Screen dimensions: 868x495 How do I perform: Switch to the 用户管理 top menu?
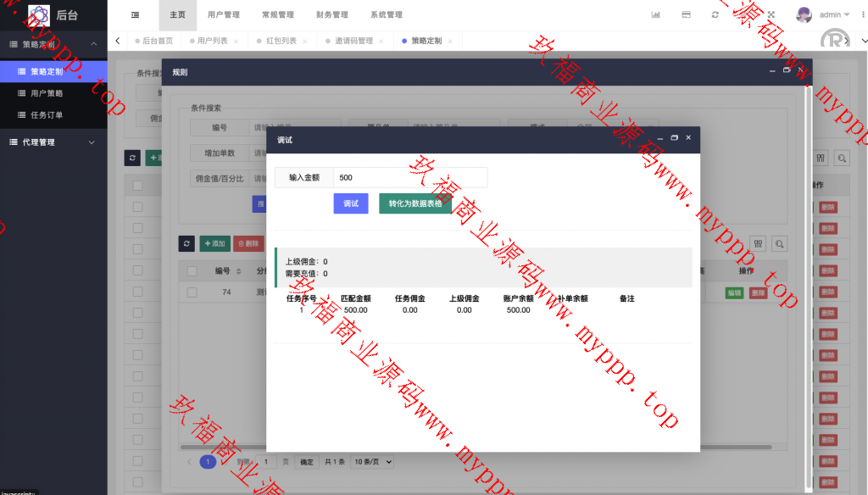point(224,14)
